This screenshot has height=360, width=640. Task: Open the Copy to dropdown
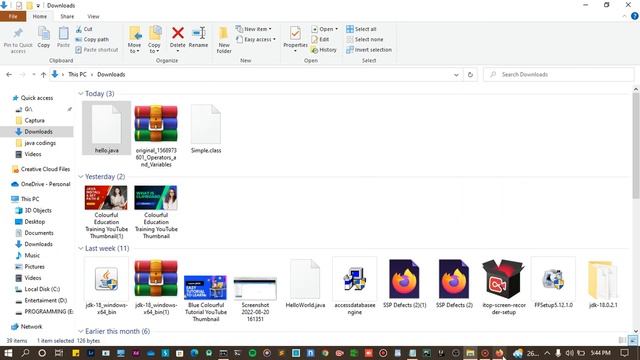154,40
